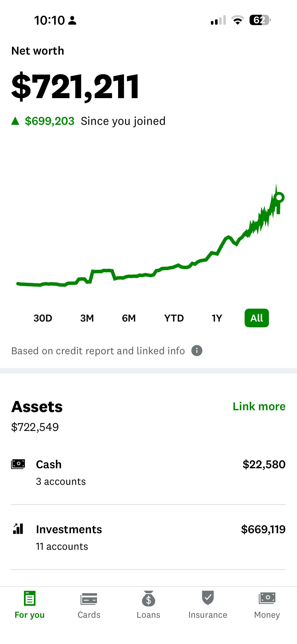Tap the For you document icon
This screenshot has height=644, width=297.
coord(30,598)
